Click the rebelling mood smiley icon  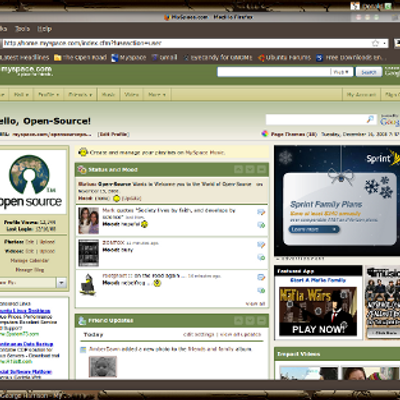[x=157, y=283]
